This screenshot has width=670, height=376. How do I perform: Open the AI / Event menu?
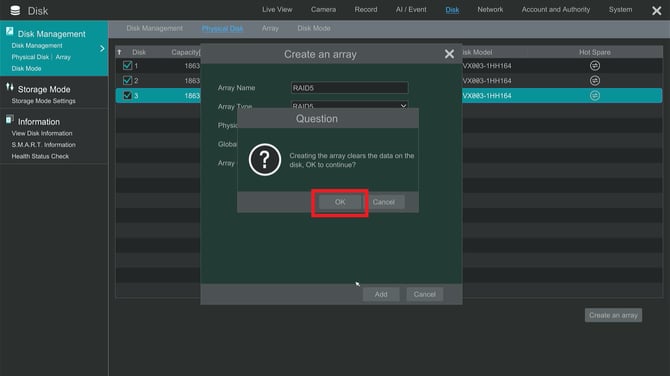pyautogui.click(x=411, y=9)
